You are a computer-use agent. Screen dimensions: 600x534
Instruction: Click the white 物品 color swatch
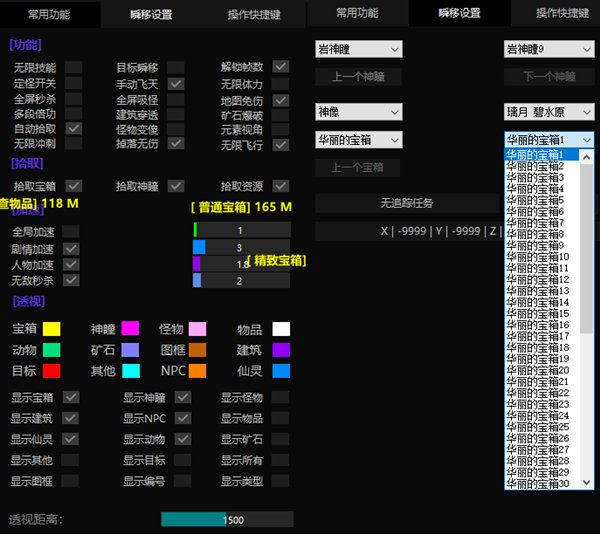pyautogui.click(x=281, y=329)
